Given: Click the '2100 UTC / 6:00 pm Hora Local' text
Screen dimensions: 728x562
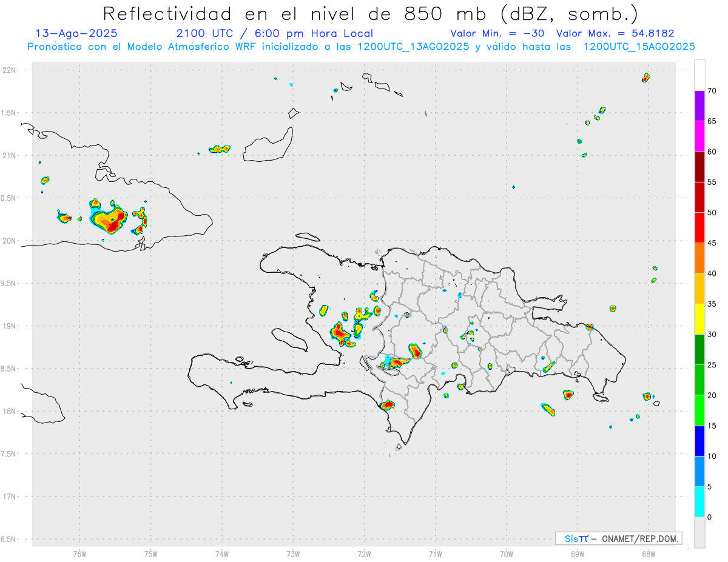Looking at the screenshot, I should 275,33.
